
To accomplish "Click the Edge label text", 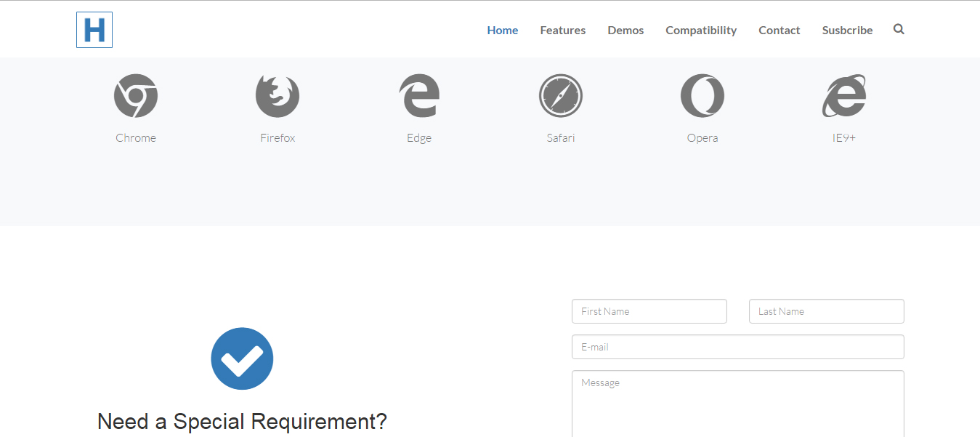I will pos(419,138).
